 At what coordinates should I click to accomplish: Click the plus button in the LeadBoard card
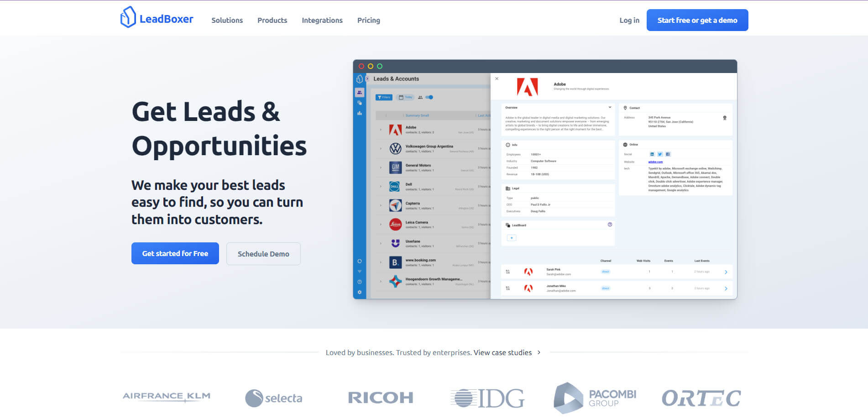(x=512, y=238)
